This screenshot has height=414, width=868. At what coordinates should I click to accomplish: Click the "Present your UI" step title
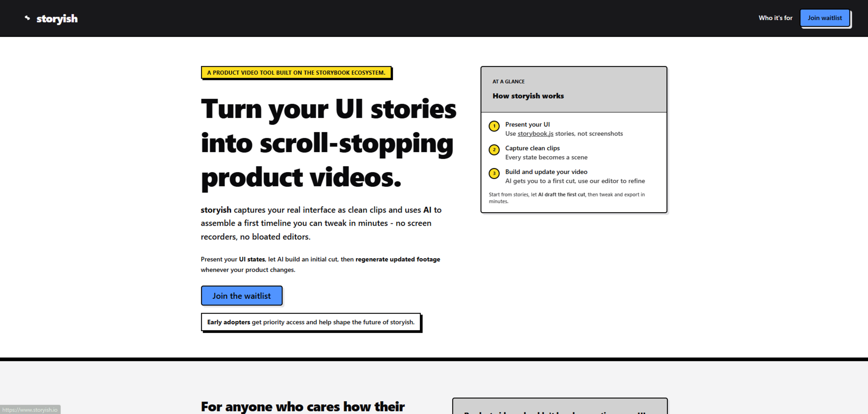[527, 124]
